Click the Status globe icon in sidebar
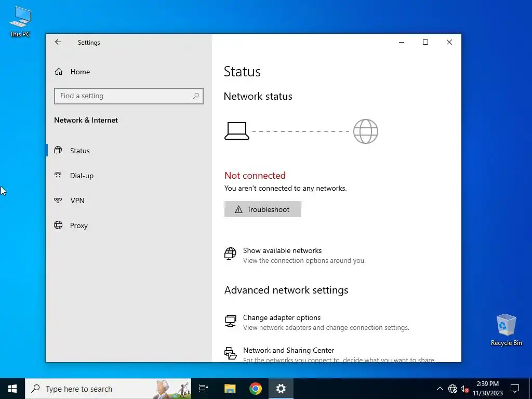This screenshot has height=399, width=532. [58, 150]
